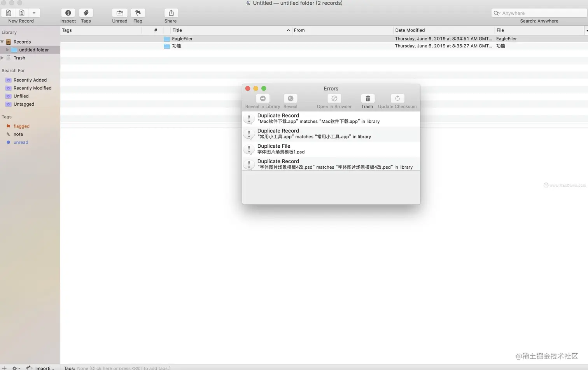Click the Recently Modified smart folder icon
The image size is (588, 370).
coord(8,88)
